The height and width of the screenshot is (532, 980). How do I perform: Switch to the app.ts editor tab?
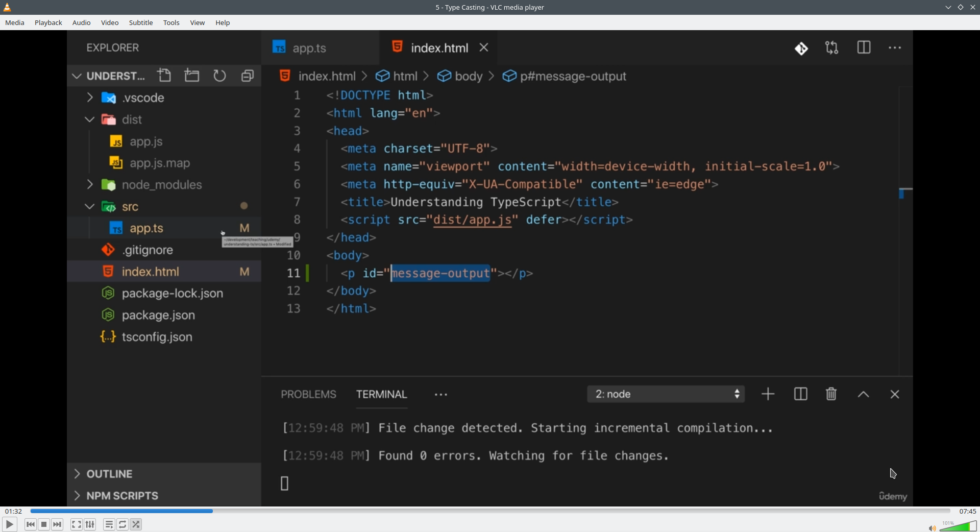309,48
